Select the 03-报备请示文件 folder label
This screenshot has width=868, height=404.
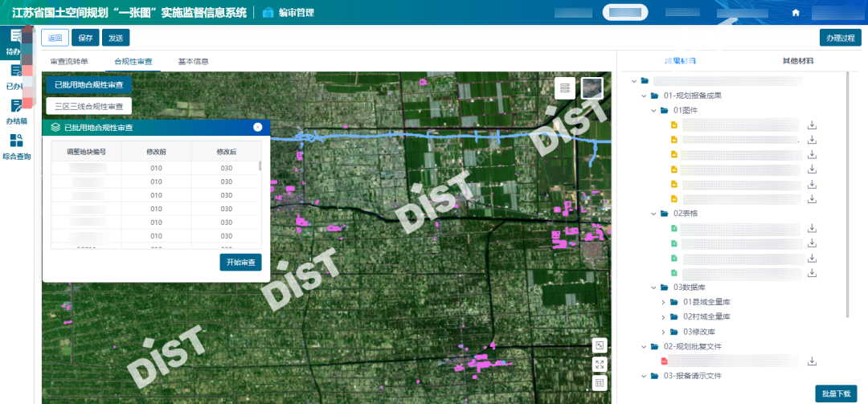pyautogui.click(x=693, y=376)
